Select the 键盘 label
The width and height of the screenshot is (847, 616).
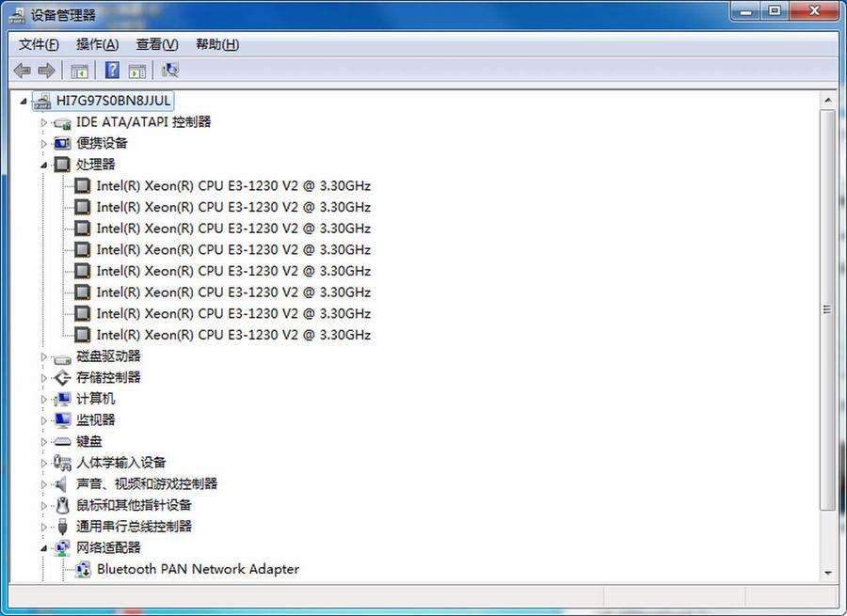click(89, 442)
